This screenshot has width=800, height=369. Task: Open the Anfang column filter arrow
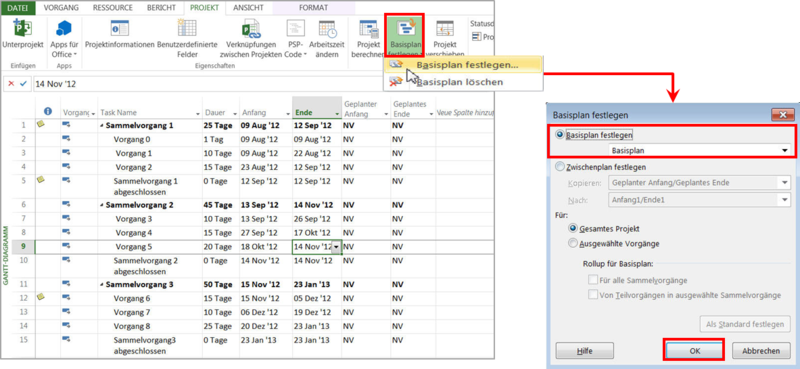pos(287,113)
